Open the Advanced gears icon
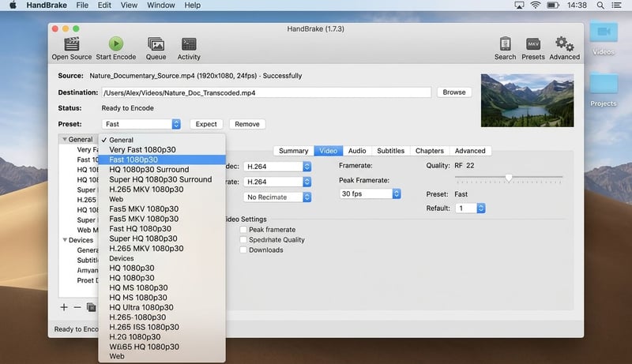 click(x=564, y=43)
